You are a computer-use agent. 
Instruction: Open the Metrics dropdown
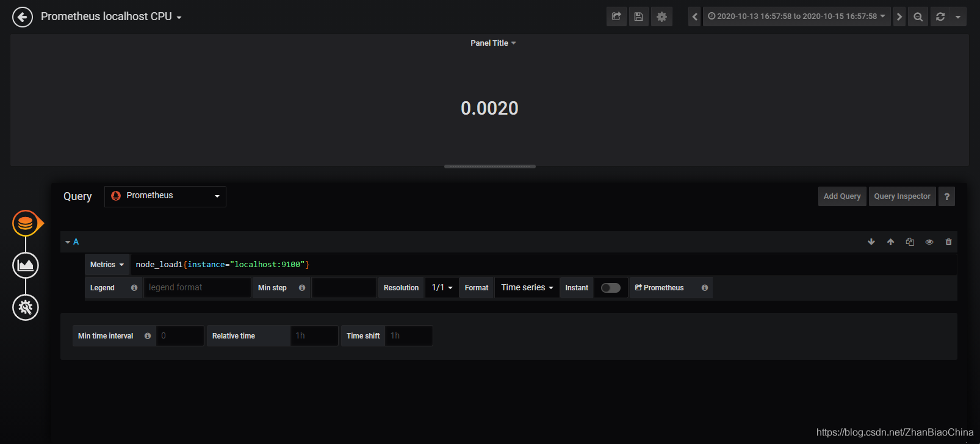[x=107, y=265]
